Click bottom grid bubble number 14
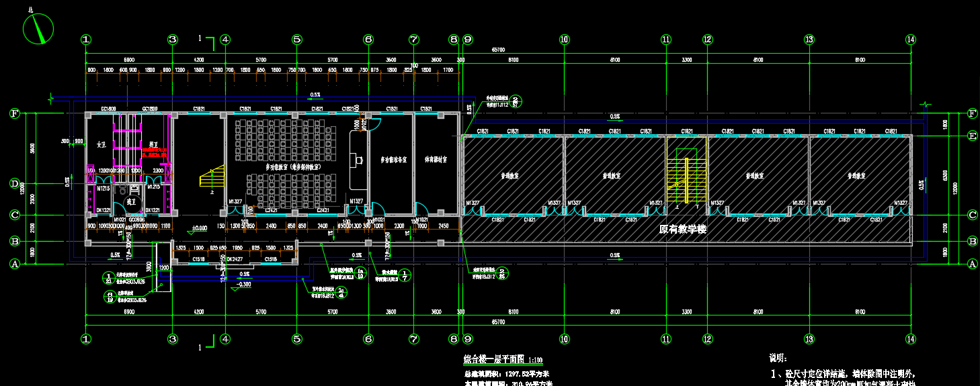Image resolution: width=980 pixels, height=386 pixels. (910, 339)
